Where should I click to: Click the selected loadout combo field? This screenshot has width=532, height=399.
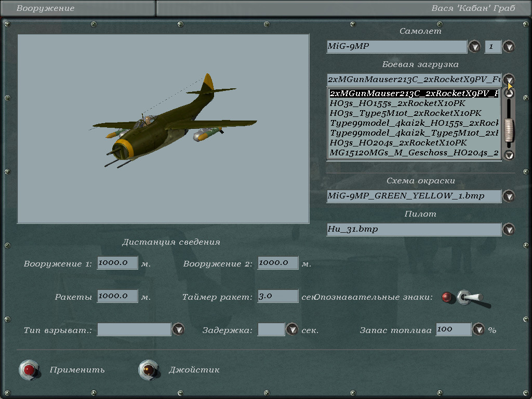click(x=414, y=79)
